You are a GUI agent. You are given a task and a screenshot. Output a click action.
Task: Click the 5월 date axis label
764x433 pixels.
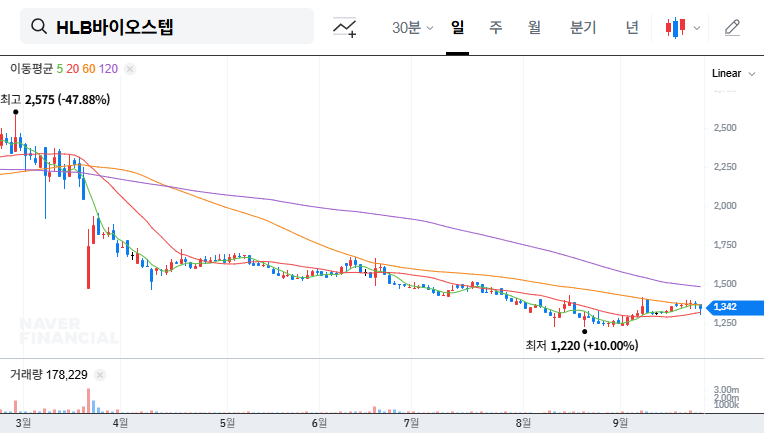(227, 423)
